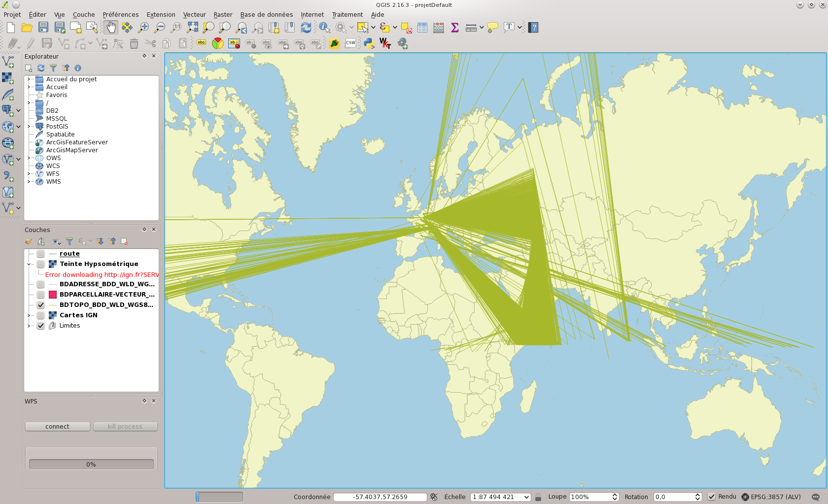Toggle visibility of Teinte Hypsométrique layer
828x504 pixels.
[41, 264]
